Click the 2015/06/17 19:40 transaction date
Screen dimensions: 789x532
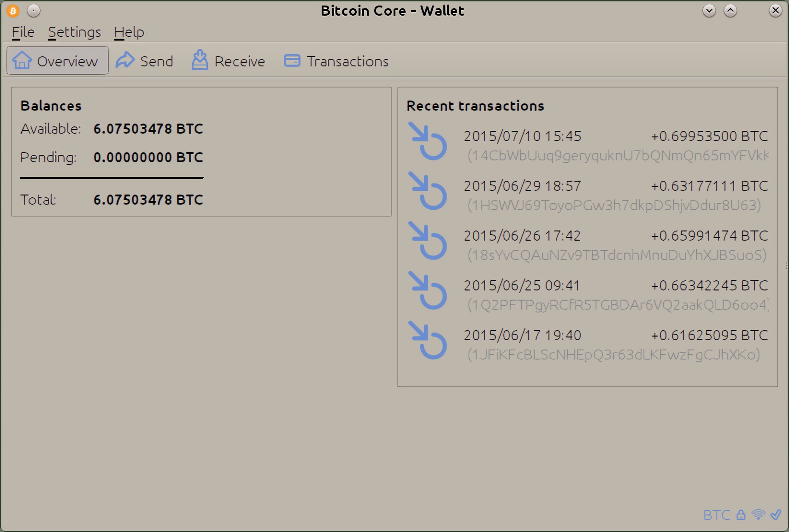[523, 335]
